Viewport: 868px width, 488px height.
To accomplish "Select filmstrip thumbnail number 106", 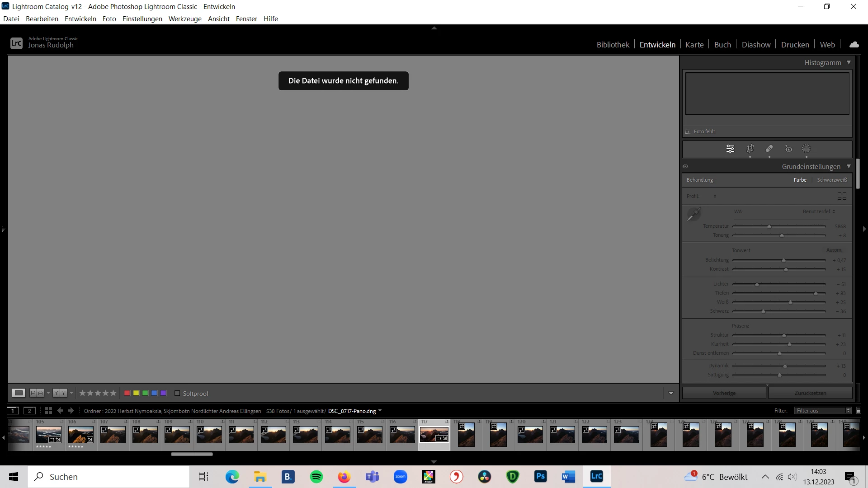I will point(80,435).
